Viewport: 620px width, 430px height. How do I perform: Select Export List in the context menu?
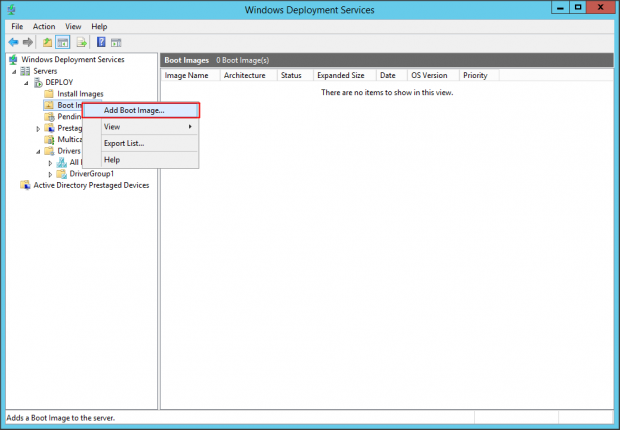click(x=124, y=143)
